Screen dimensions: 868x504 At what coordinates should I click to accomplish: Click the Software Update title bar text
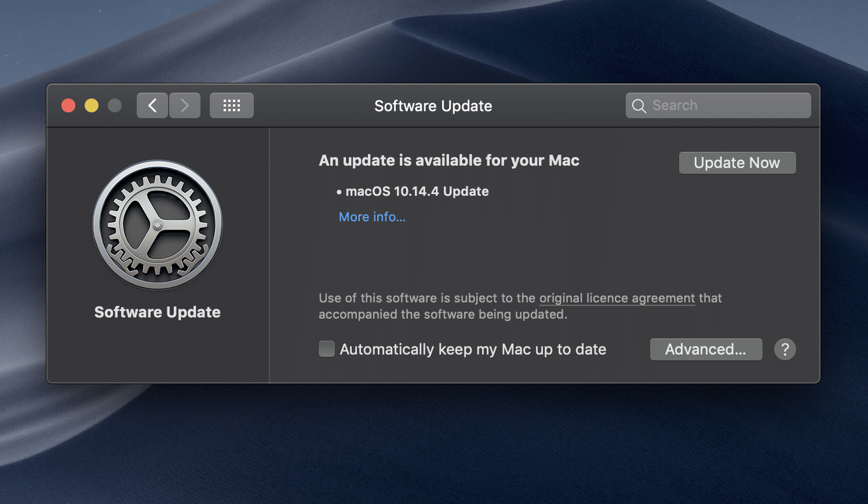coord(433,106)
